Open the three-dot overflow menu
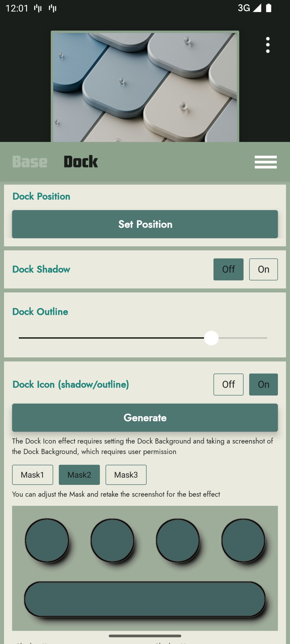This screenshot has width=290, height=644. 268,45
